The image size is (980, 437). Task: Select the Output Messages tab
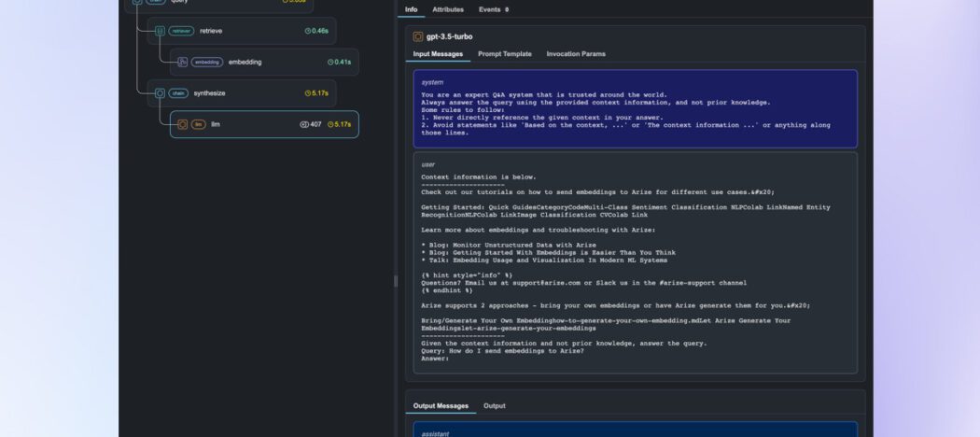(x=441, y=406)
